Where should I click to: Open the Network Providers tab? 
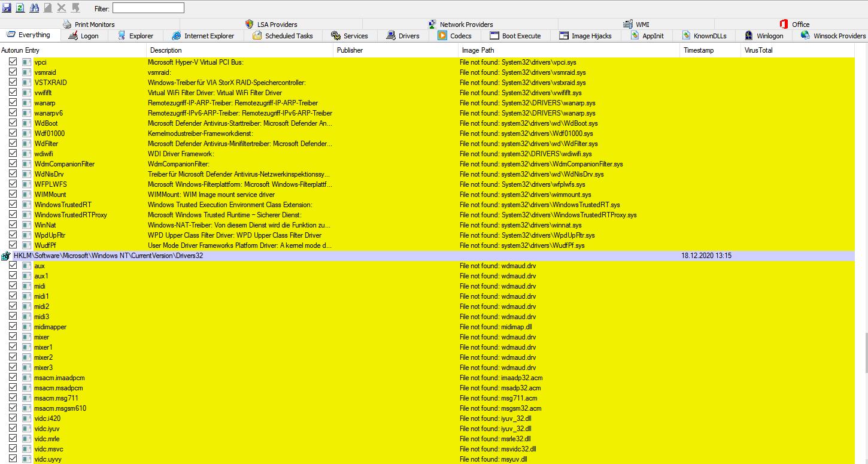(x=460, y=25)
